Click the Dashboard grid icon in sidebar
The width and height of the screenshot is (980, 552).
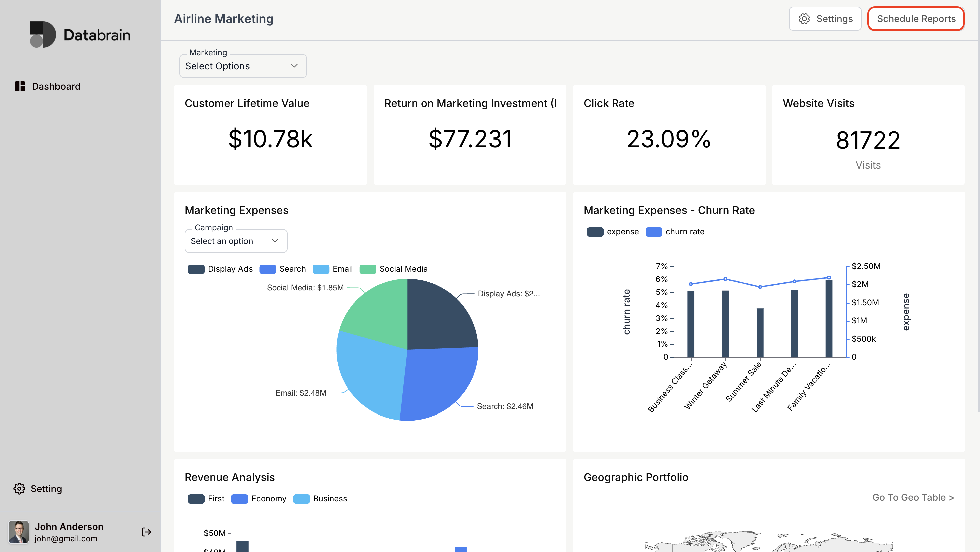point(20,86)
